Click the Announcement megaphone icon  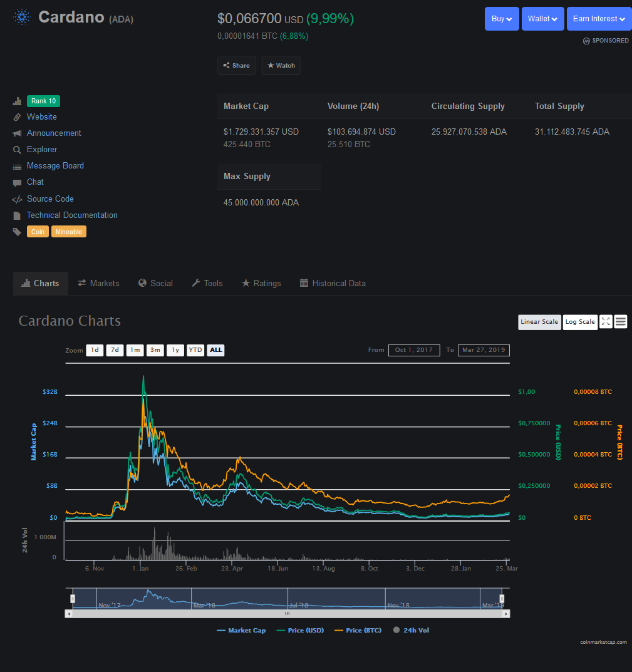[x=17, y=133]
